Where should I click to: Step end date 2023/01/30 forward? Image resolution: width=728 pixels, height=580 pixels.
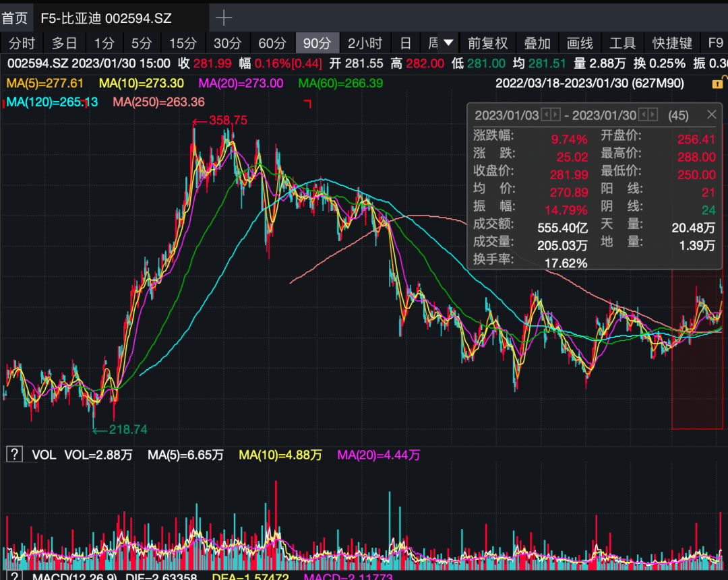click(x=653, y=115)
